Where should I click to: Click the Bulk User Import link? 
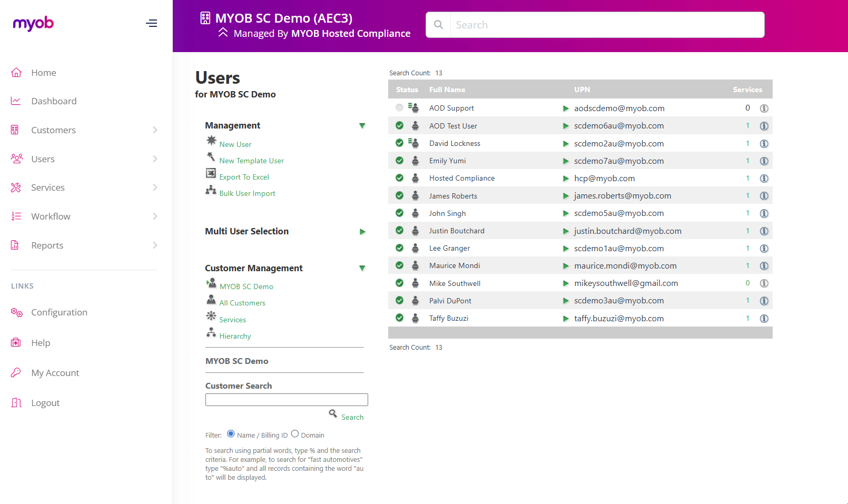pyautogui.click(x=247, y=193)
